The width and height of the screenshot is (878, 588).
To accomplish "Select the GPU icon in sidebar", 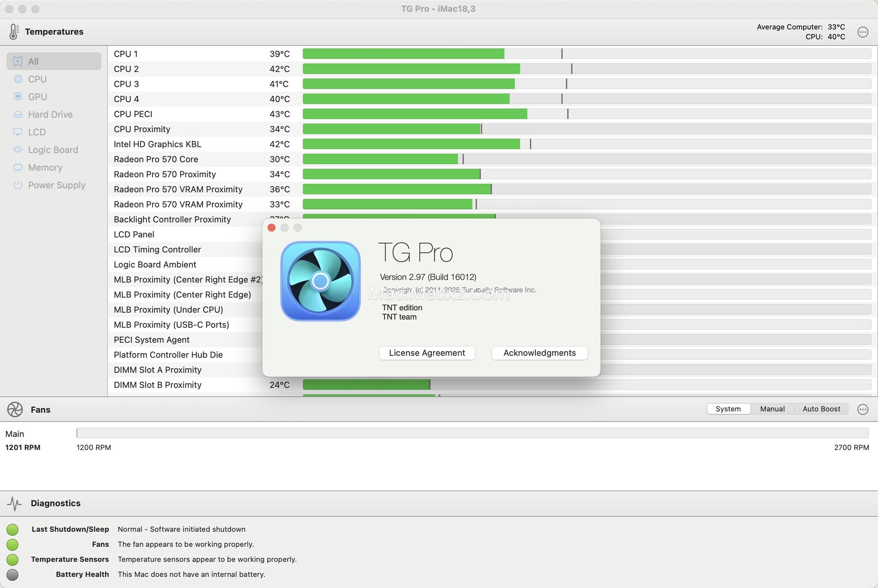I will [18, 96].
